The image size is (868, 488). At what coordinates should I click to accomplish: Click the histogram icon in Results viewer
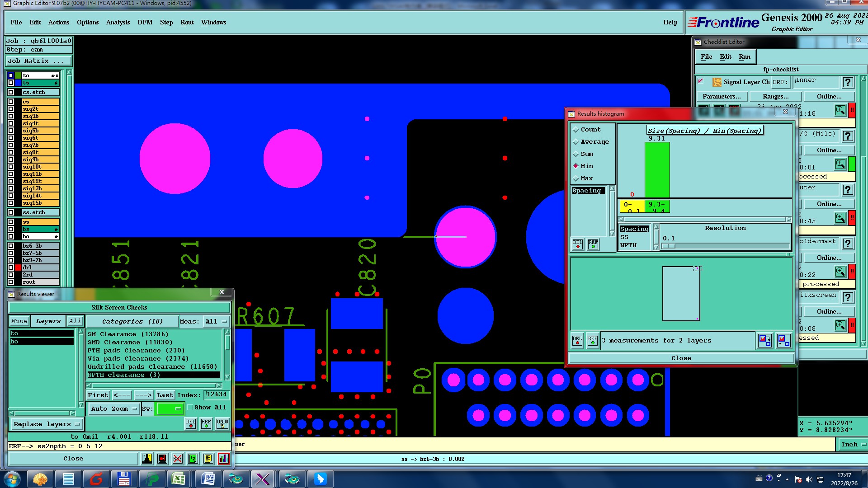(x=223, y=459)
